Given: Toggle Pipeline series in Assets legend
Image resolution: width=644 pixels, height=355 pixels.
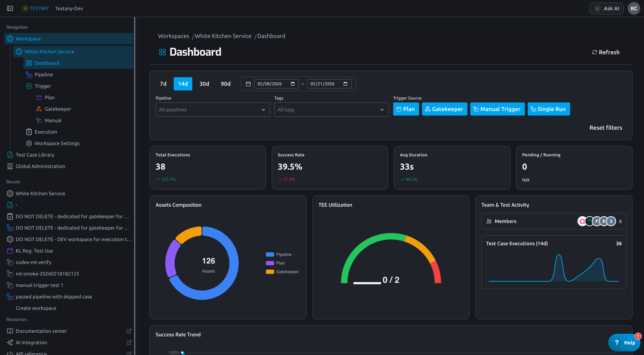Looking at the screenshot, I should click(279, 255).
